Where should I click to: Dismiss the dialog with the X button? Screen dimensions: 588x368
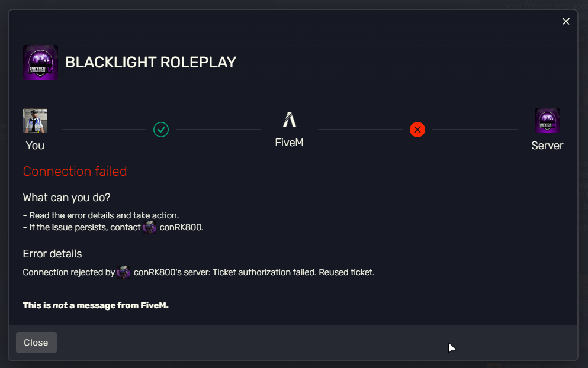click(x=565, y=21)
